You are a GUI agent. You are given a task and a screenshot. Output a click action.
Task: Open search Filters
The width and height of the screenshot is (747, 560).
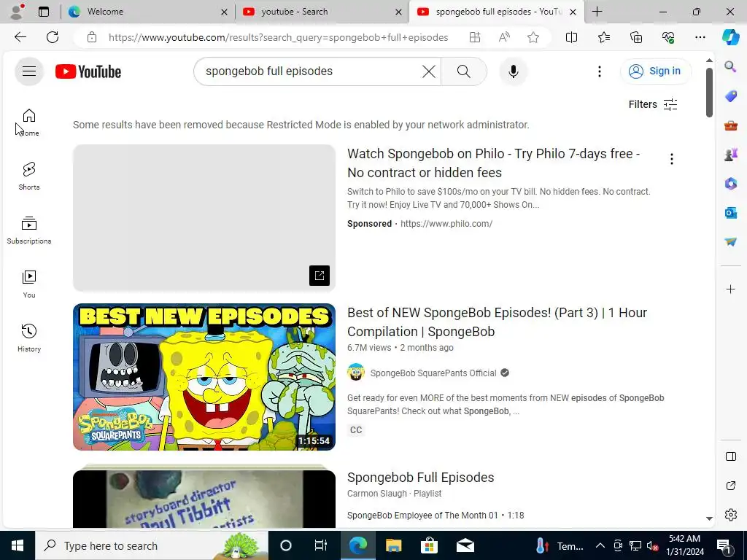[x=653, y=104]
